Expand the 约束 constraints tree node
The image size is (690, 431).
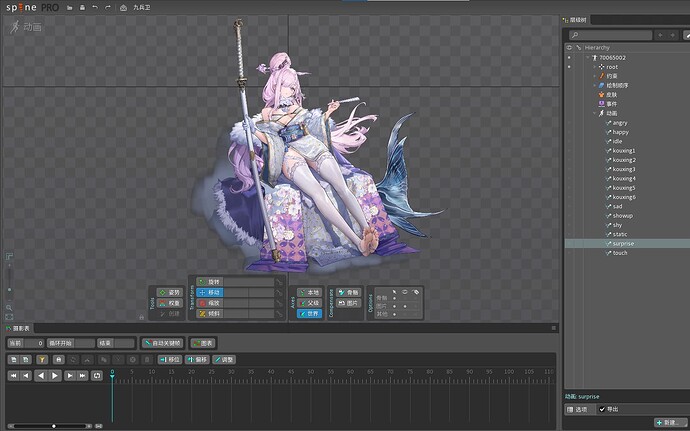point(594,76)
